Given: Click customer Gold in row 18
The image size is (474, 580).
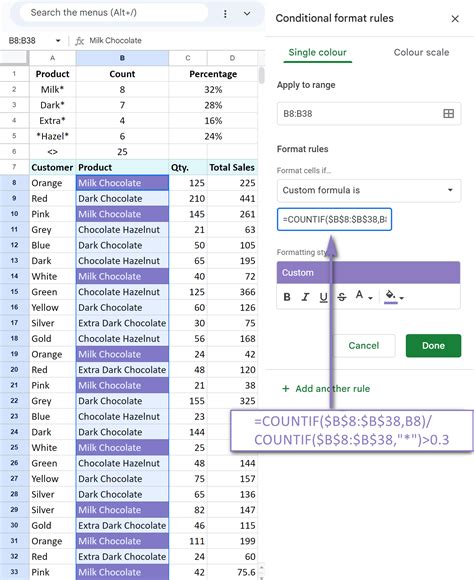Looking at the screenshot, I should tap(53, 338).
